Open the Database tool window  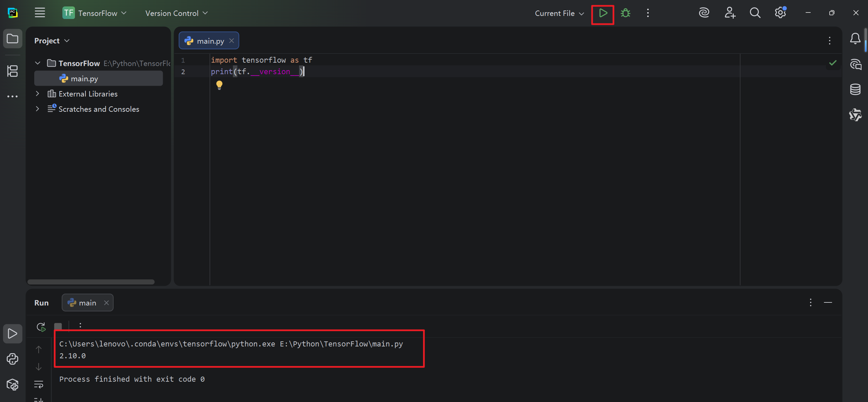(855, 89)
